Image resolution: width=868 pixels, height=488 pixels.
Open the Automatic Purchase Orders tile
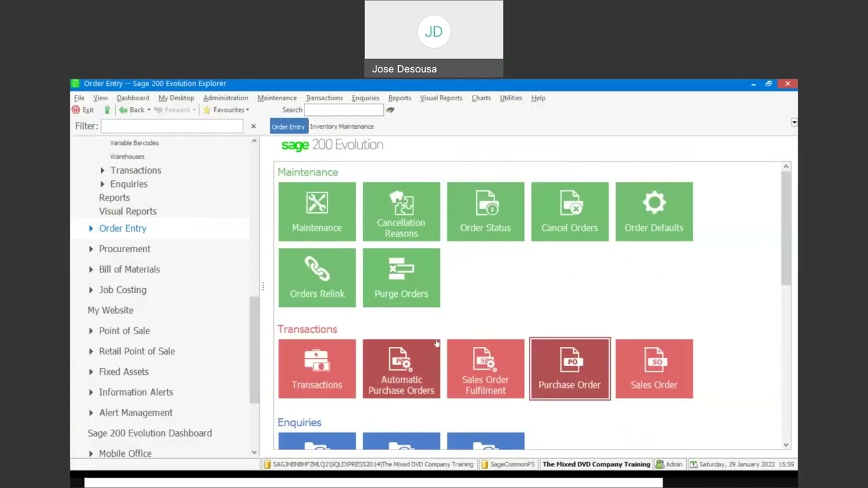401,369
